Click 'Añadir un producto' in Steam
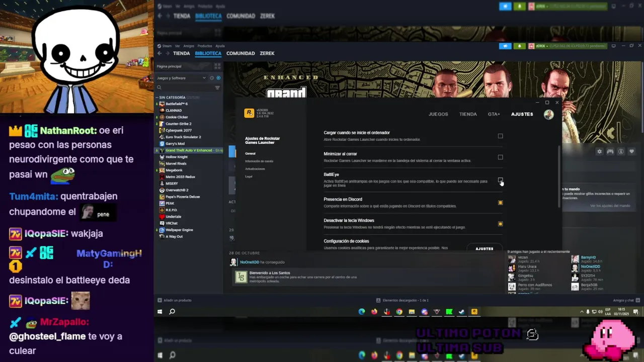 pos(174,300)
